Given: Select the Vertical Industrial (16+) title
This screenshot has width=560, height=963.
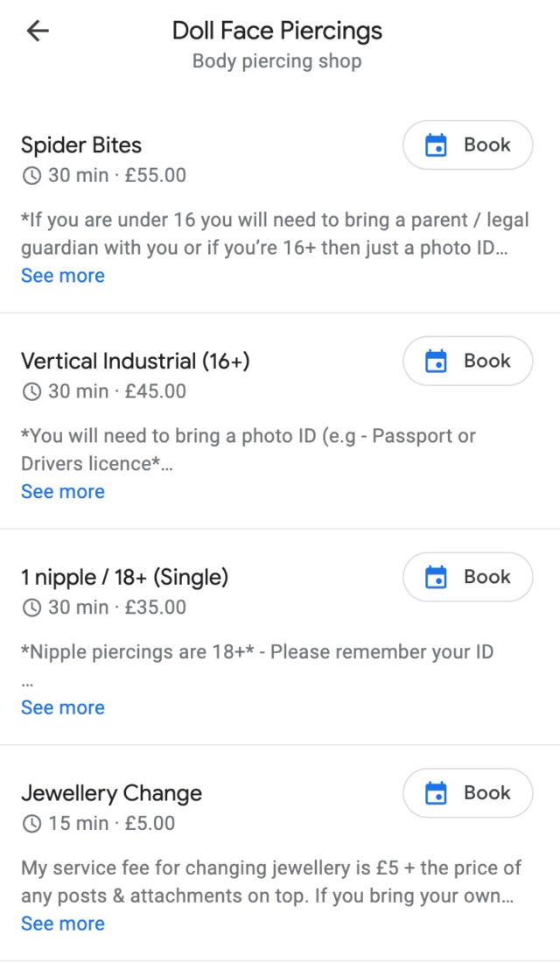Looking at the screenshot, I should 135,361.
